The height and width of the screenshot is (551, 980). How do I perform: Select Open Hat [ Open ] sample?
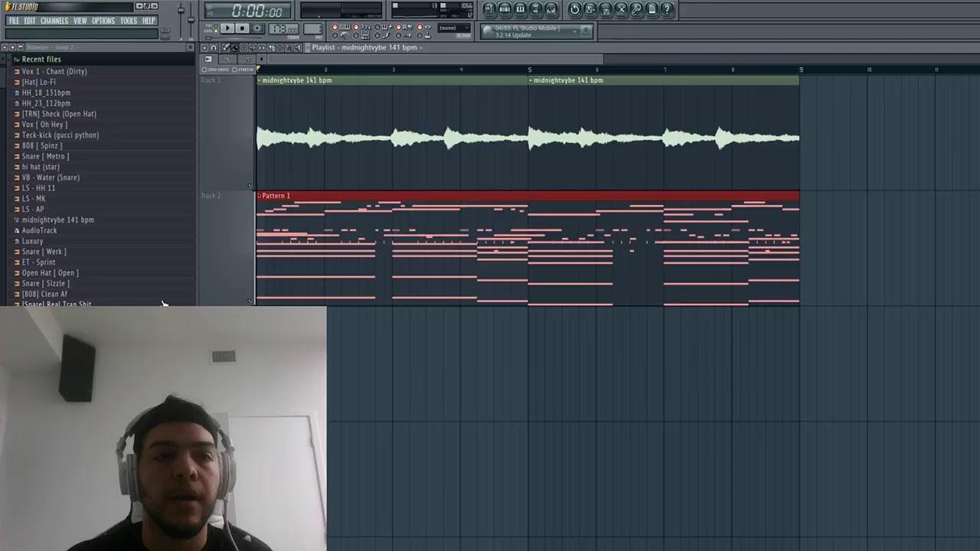[50, 272]
